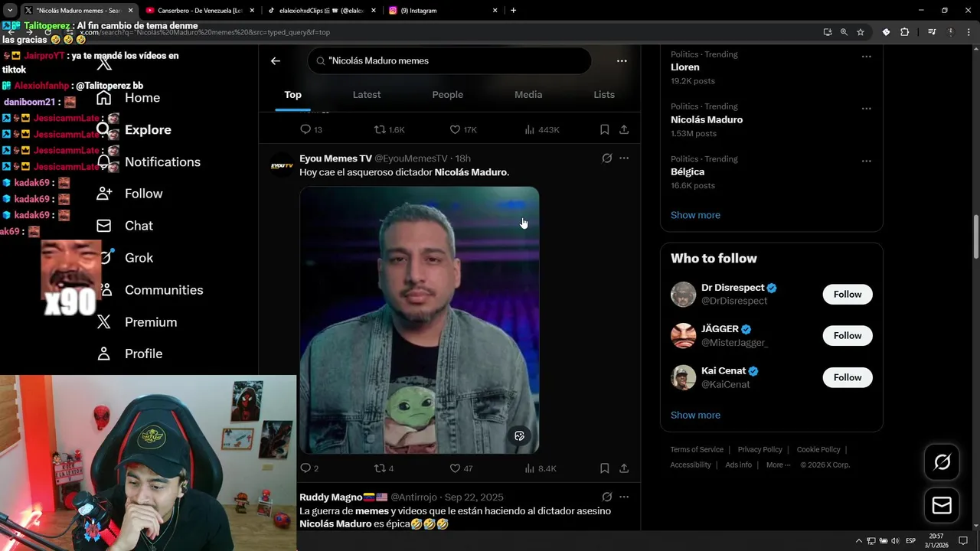Open Follow in X sidebar
The image size is (980, 551).
(x=129, y=194)
